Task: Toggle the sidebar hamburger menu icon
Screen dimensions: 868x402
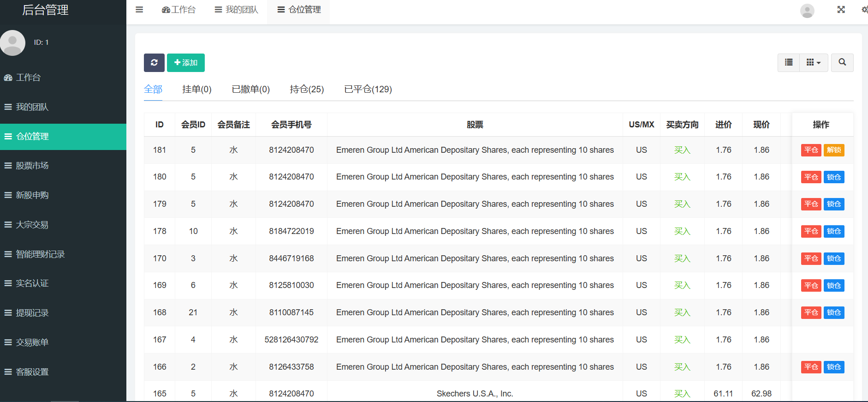Action: click(x=139, y=10)
